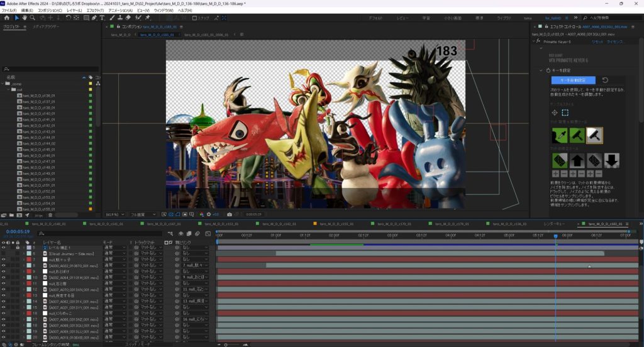The width and height of the screenshot is (644, 347).
Task: Select the Brush tool
Action: point(112,18)
